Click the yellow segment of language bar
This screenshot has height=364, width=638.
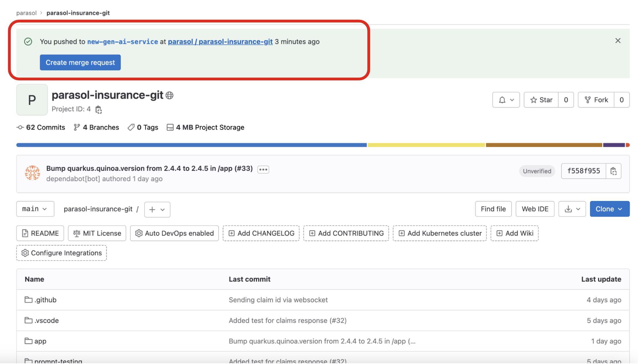coord(426,145)
